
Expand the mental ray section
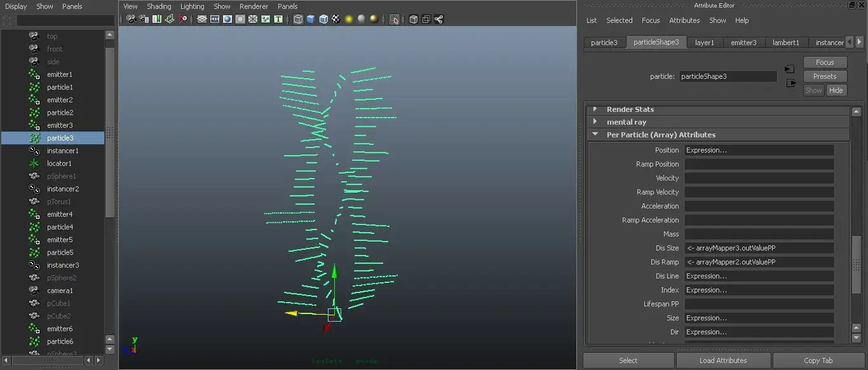[x=595, y=122]
